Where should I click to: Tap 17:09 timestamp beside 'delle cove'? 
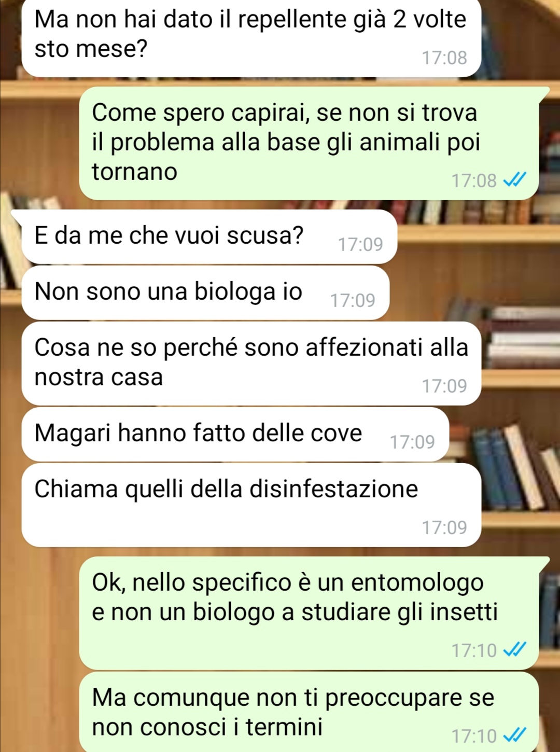(412, 442)
